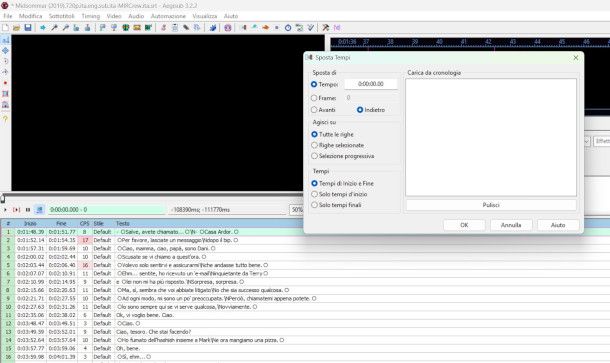This screenshot has height=363, width=610.
Task: Select subtitle row 15 'Oh, bene.'
Action: pyautogui.click(x=305, y=349)
